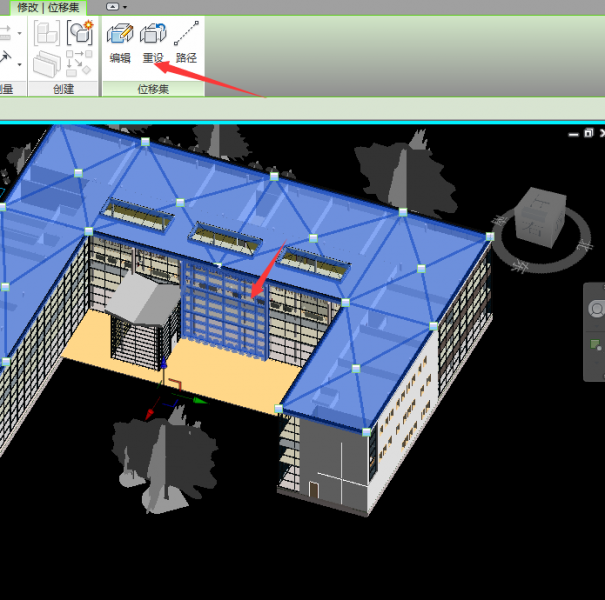Viewport: 605px width, 600px height.
Task: Select the blue highlighted curtain wall section
Action: coord(224,313)
